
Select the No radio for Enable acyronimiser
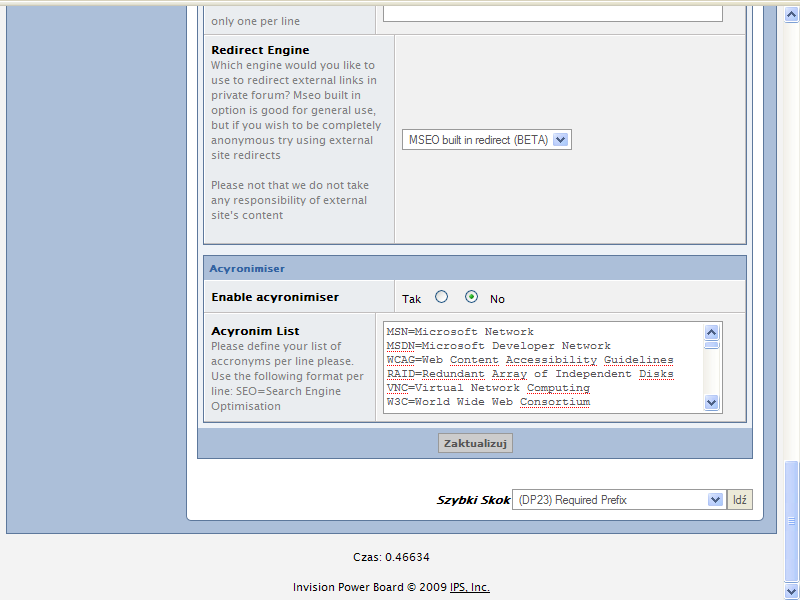pyautogui.click(x=471, y=297)
